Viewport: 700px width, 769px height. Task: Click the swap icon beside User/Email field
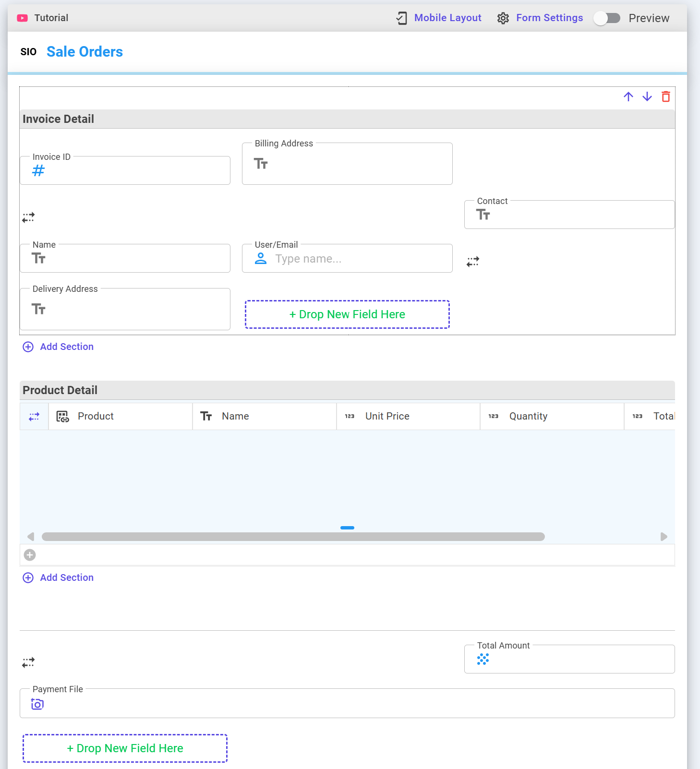point(473,262)
